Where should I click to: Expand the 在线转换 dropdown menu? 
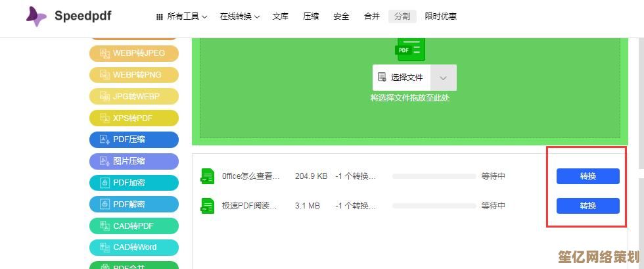[239, 16]
